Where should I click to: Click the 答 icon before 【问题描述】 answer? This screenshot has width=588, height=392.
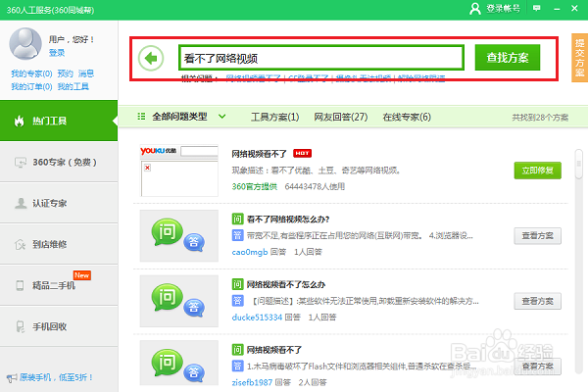click(237, 301)
